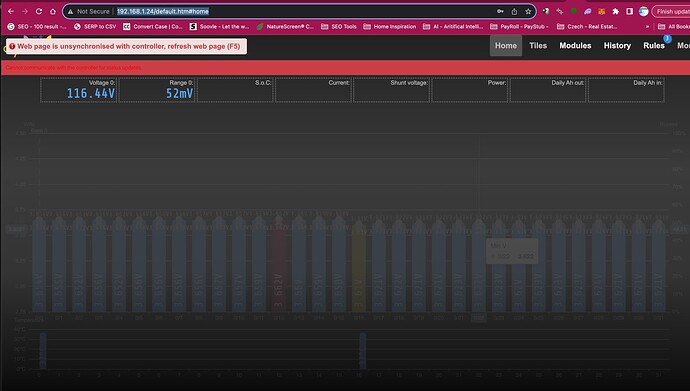Viewport: 690px width, 391px height.
Task: Open the Modules tab
Action: 575,45
